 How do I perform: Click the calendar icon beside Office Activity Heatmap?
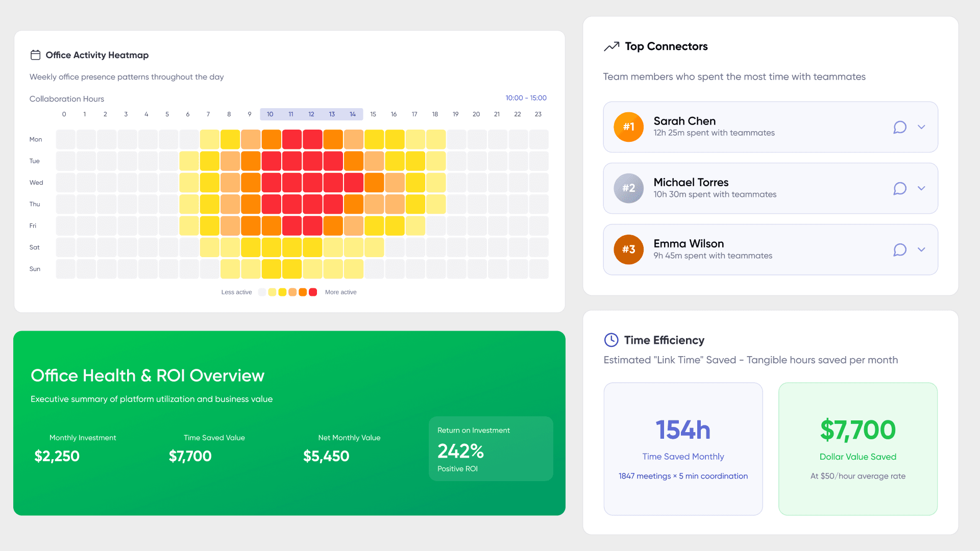(35, 55)
